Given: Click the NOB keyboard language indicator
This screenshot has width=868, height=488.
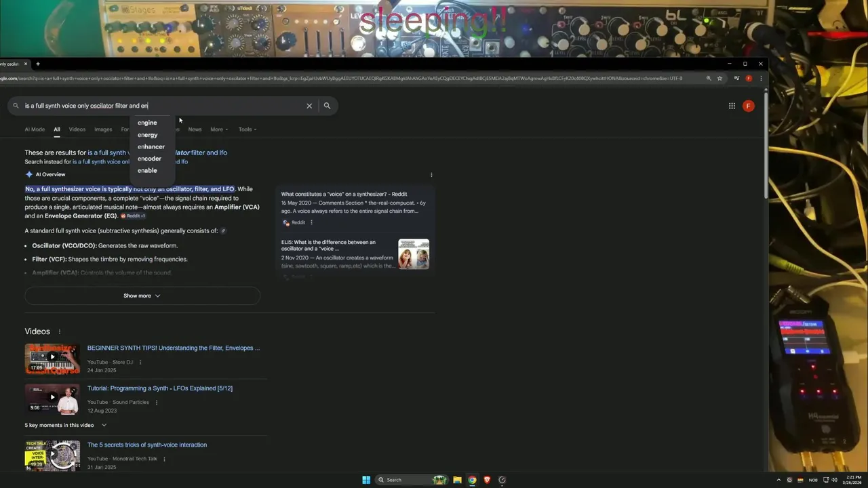Looking at the screenshot, I should click(813, 480).
